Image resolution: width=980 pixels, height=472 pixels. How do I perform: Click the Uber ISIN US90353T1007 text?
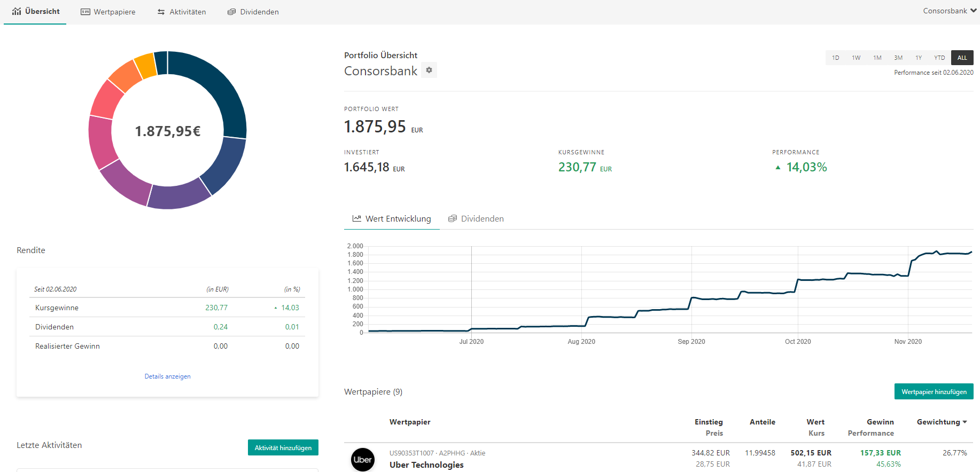pos(411,453)
